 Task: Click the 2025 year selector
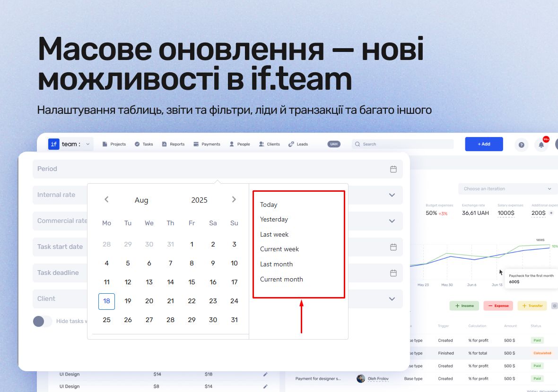199,200
